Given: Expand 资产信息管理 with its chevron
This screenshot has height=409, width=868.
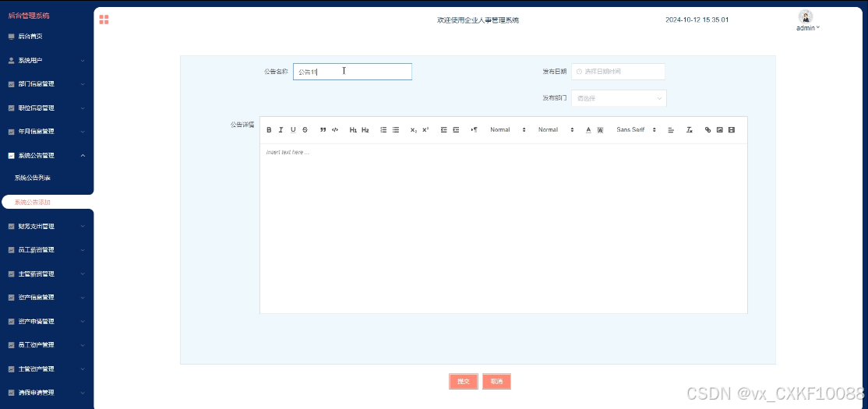Looking at the screenshot, I should click(x=83, y=297).
